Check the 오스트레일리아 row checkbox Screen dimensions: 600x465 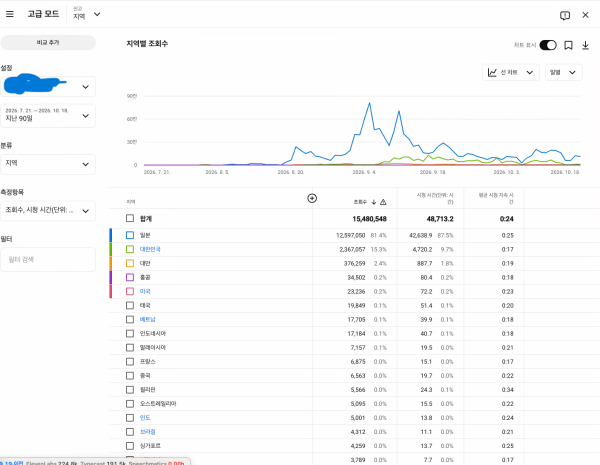pos(130,404)
